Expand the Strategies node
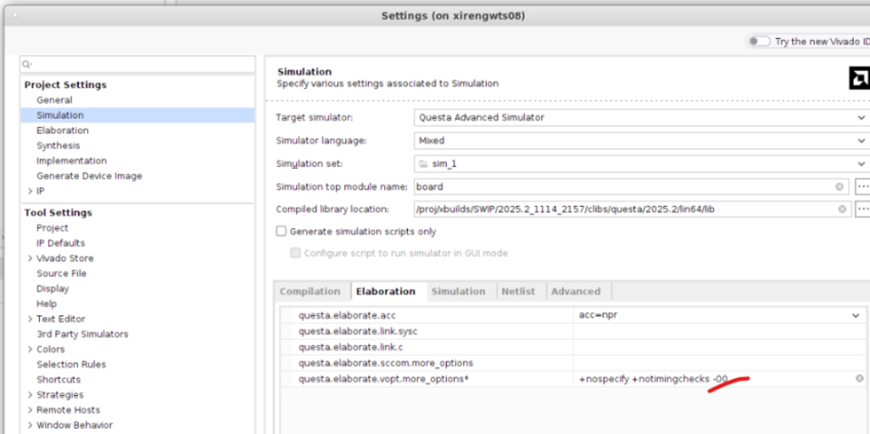The height and width of the screenshot is (434, 870). pyautogui.click(x=30, y=395)
